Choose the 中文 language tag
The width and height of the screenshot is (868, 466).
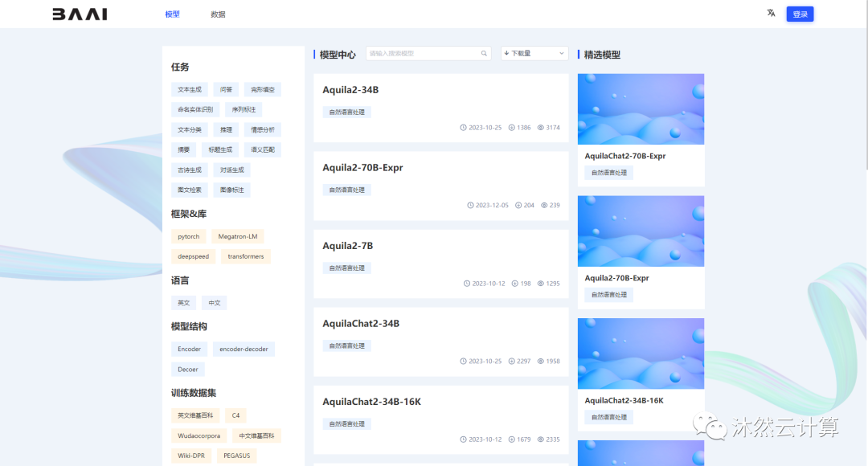[x=215, y=303]
